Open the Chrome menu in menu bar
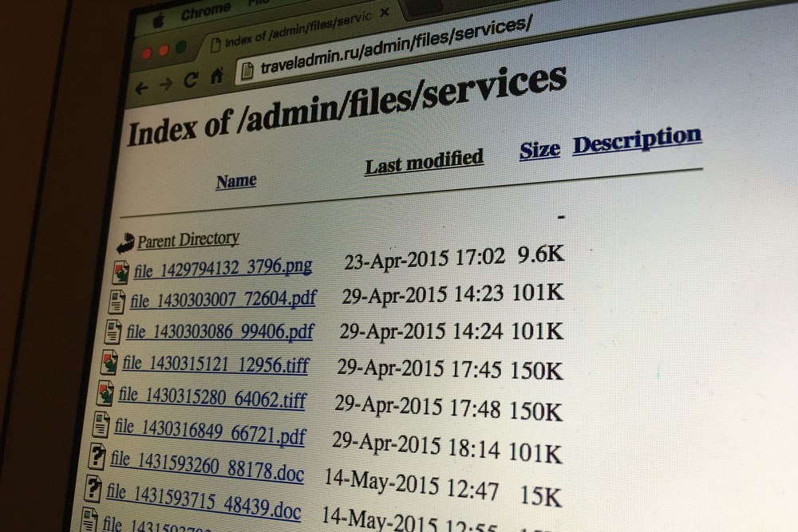 coord(205,11)
